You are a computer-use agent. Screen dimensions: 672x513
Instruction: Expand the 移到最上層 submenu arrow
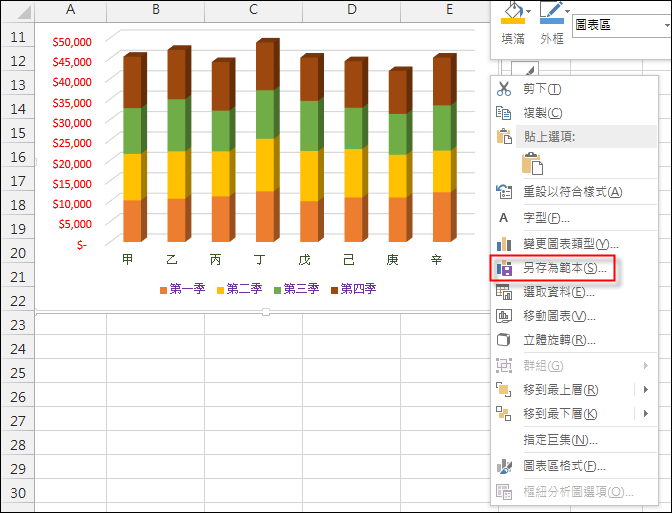pos(645,390)
